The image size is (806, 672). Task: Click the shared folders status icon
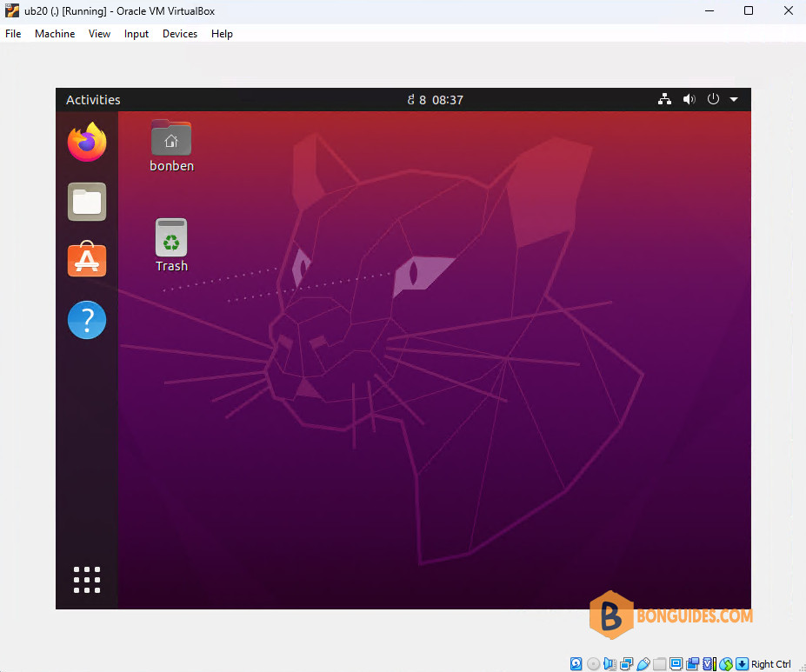[x=660, y=664]
